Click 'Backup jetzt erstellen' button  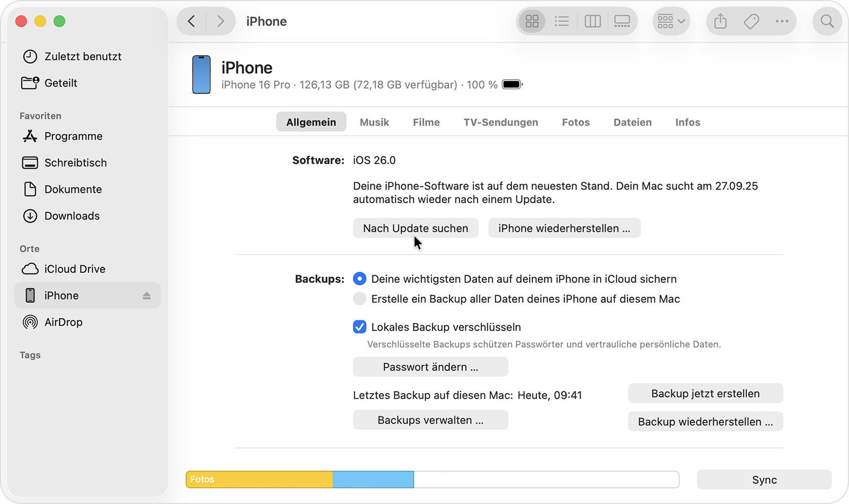705,393
